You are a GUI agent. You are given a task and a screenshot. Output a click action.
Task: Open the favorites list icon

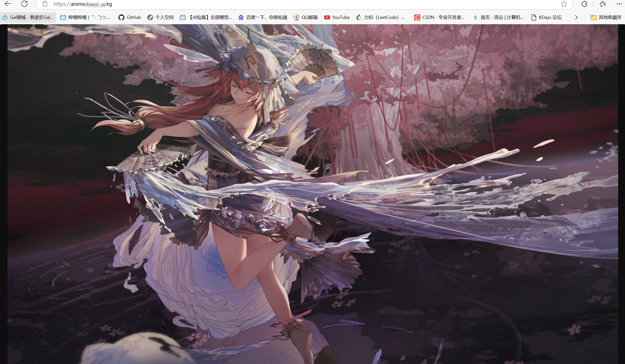tap(603, 4)
